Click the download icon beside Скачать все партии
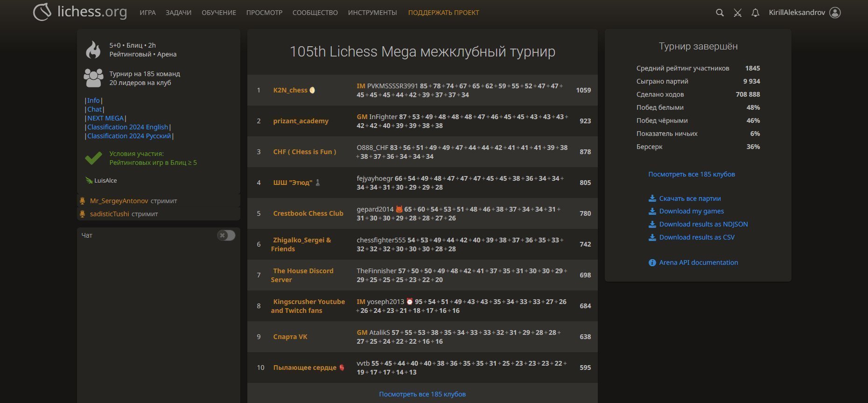Viewport: 868px width, 403px height. click(652, 198)
